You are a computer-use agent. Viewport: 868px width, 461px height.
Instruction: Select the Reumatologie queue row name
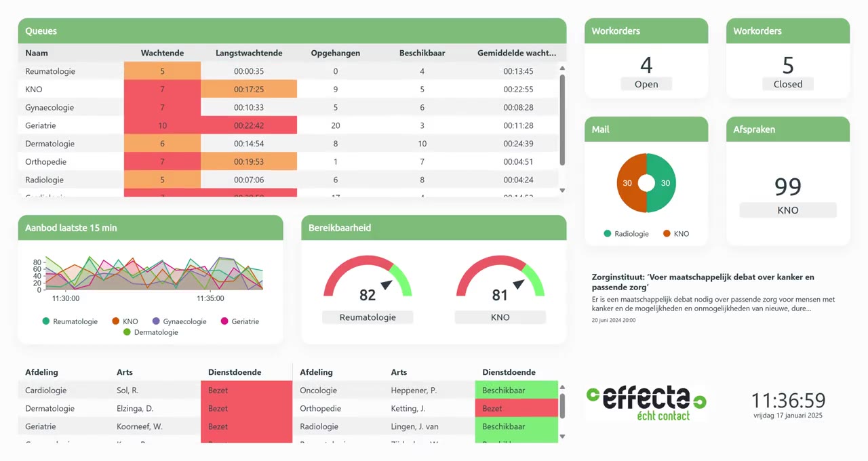pyautogui.click(x=50, y=71)
